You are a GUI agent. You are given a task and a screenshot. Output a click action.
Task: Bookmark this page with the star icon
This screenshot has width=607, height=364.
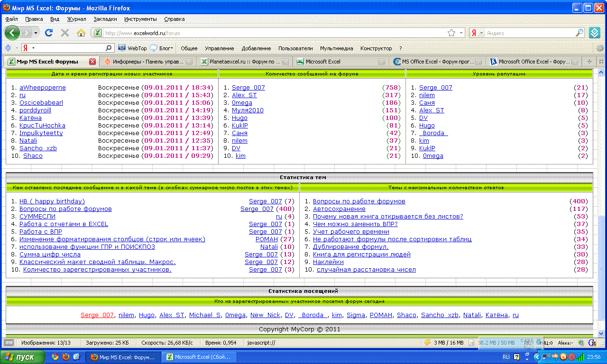[451, 33]
